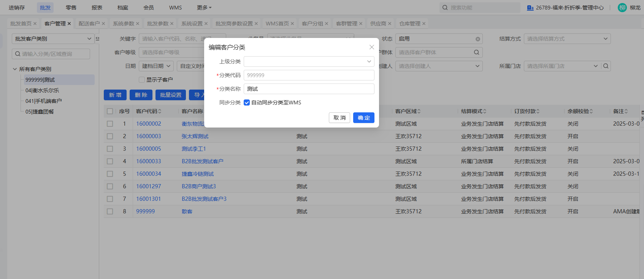644x279 pixels.
Task: Close the WMS首页 tab via its X
Action: 292,24
